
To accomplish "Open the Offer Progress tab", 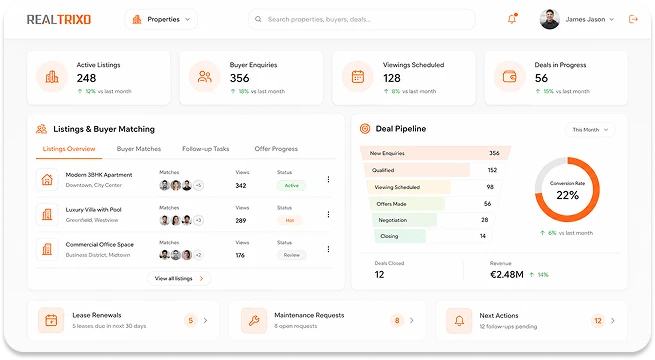I will 276,149.
